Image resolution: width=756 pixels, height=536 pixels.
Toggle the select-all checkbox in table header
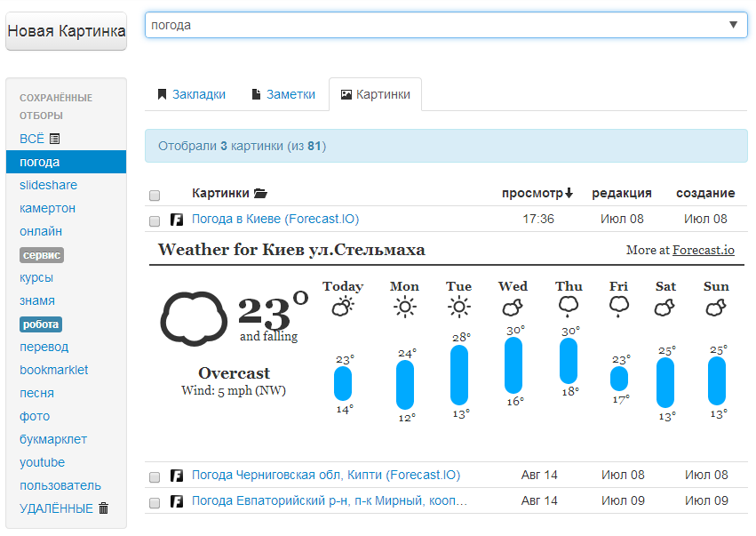(155, 195)
